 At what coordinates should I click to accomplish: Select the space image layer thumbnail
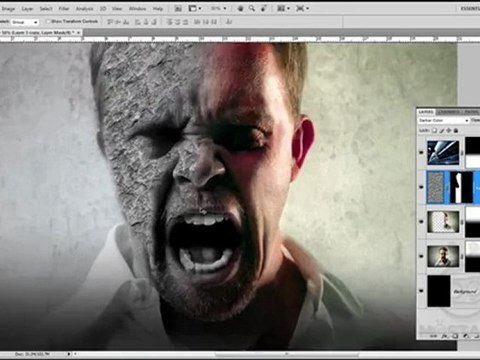[443, 153]
